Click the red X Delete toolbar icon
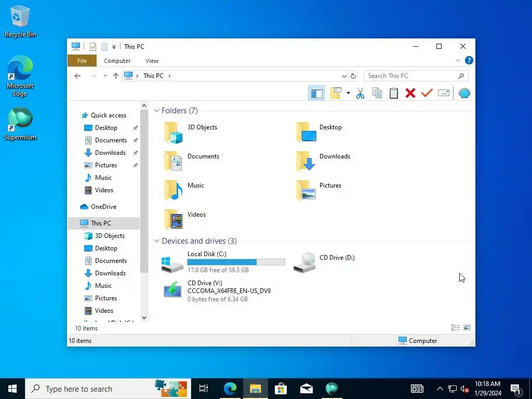This screenshot has width=532, height=399. pos(410,93)
